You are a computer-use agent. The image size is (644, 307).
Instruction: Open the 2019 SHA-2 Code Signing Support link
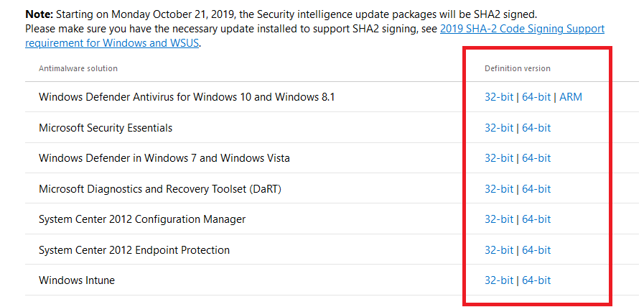[522, 29]
